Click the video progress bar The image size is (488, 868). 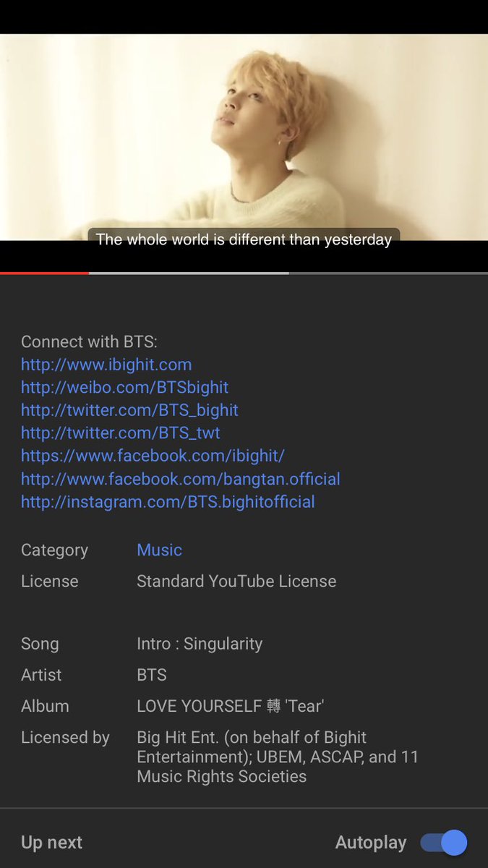244,273
